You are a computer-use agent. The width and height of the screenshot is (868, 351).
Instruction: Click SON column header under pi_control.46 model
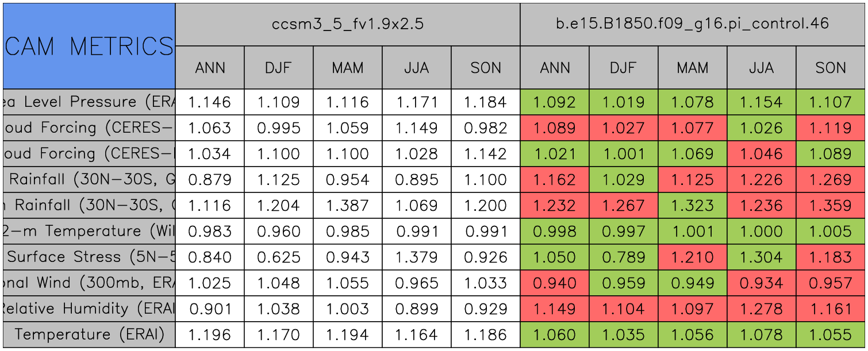pyautogui.click(x=831, y=68)
